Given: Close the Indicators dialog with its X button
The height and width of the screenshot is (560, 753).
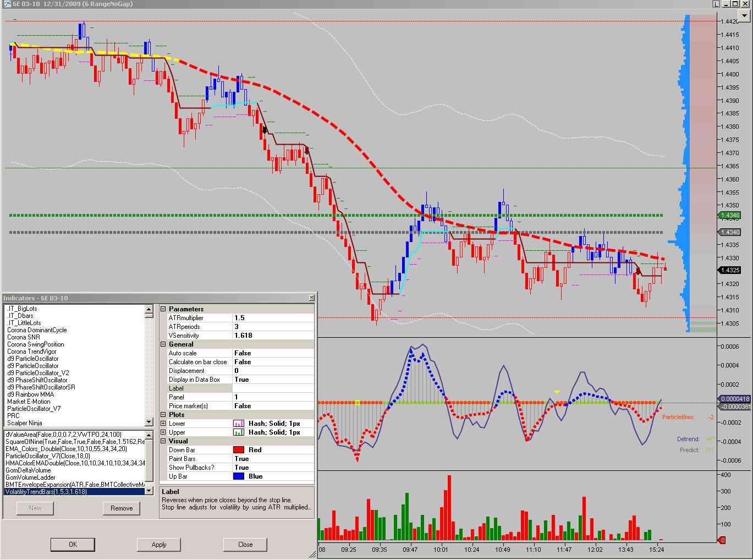Looking at the screenshot, I should click(x=311, y=298).
